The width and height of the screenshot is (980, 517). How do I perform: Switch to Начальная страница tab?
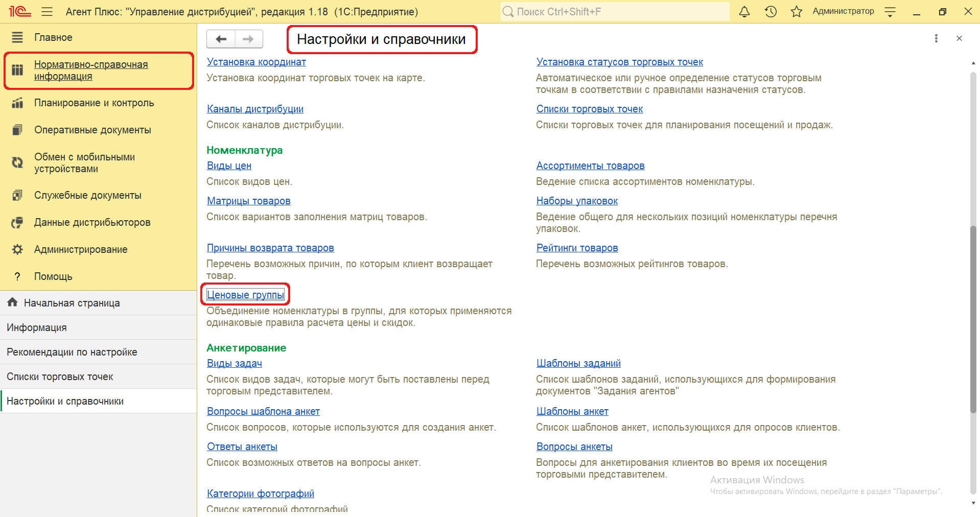click(98, 303)
